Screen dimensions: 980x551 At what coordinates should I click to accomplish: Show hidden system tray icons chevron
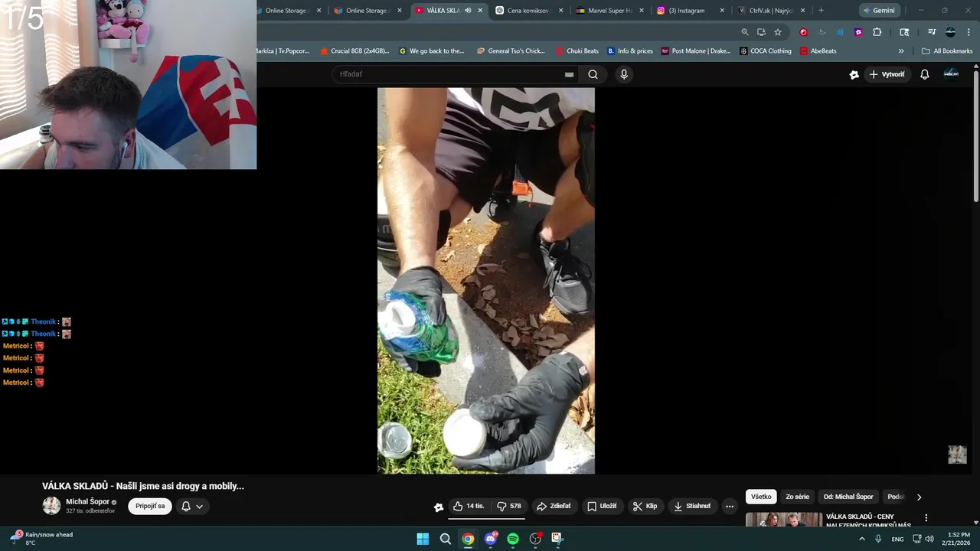click(x=861, y=539)
